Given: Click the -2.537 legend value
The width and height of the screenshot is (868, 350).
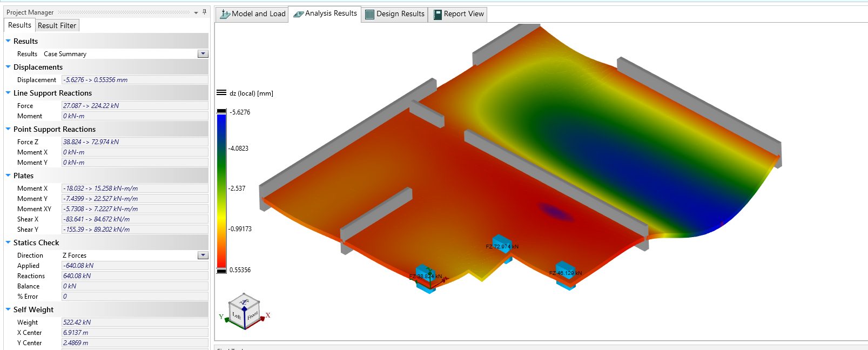Looking at the screenshot, I should point(237,189).
